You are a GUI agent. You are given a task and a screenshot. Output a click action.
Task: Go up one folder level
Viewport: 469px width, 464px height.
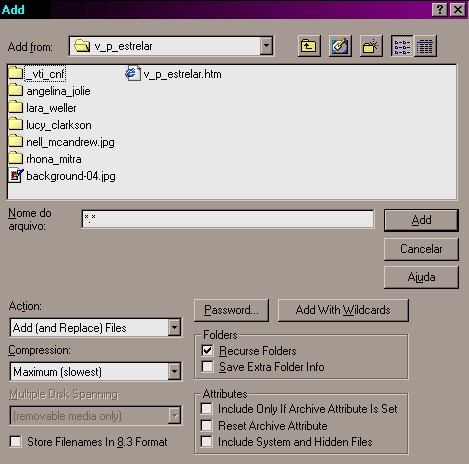(309, 46)
